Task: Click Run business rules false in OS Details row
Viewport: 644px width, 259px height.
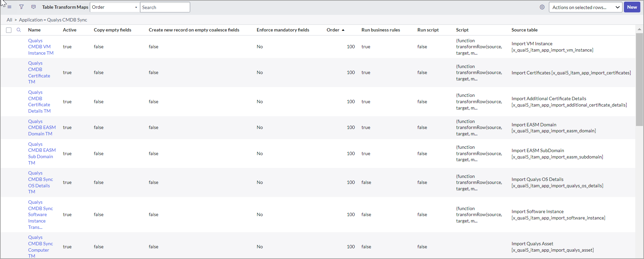Action: click(x=366, y=182)
